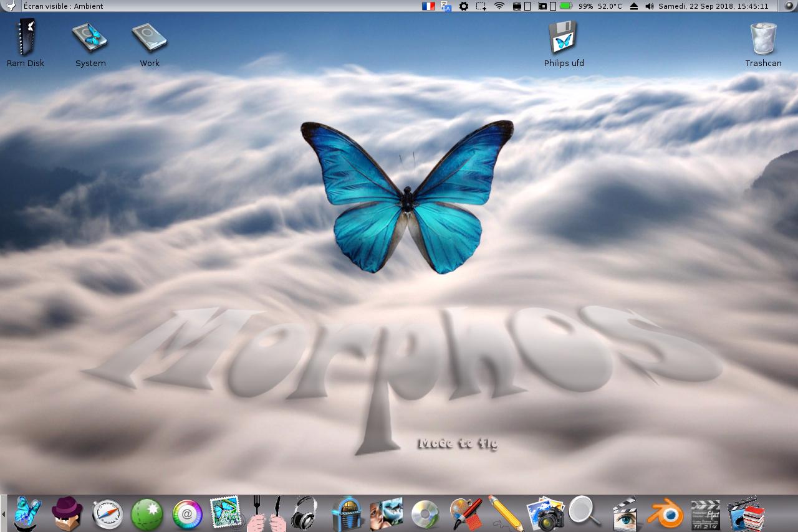Launch Blender from the dock

[664, 514]
